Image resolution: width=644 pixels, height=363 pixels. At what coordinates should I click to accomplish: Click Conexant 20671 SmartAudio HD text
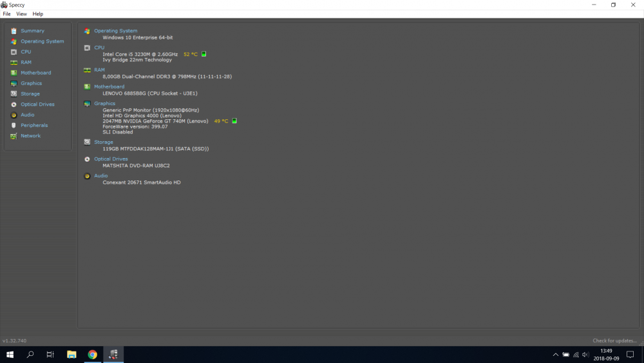click(x=141, y=182)
